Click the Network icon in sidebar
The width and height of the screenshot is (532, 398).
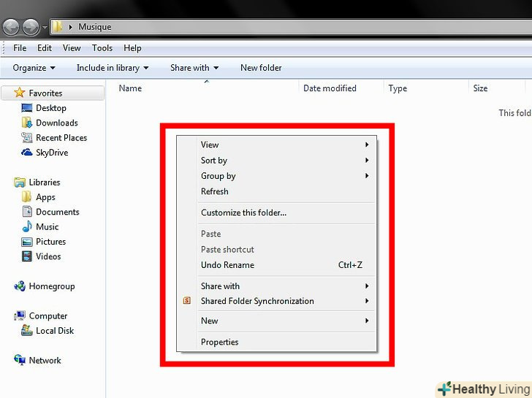(x=20, y=360)
